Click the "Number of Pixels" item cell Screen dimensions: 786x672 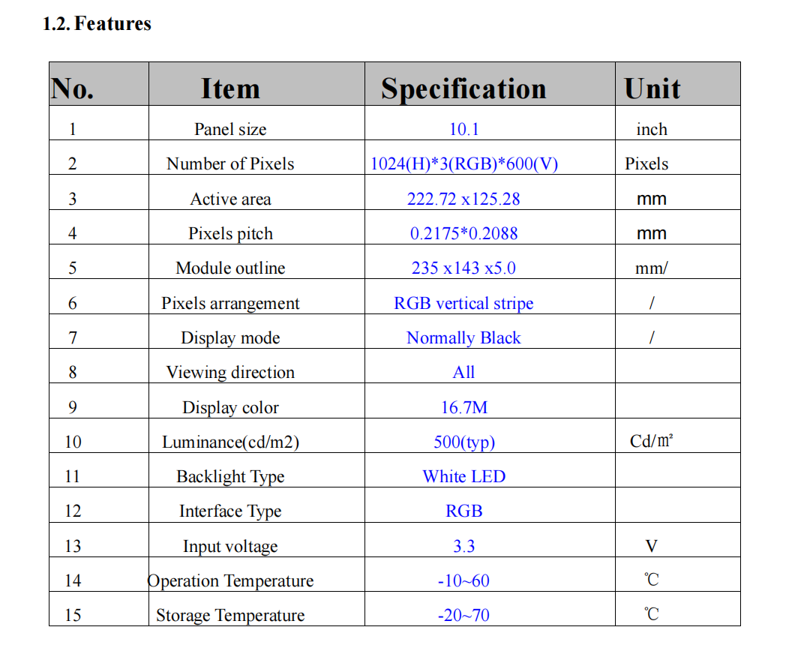click(x=230, y=163)
